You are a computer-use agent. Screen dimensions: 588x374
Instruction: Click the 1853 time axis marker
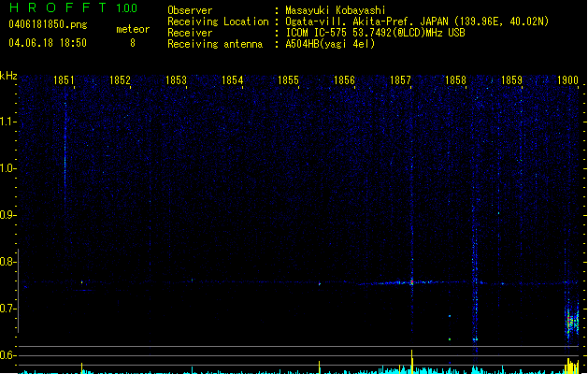[176, 80]
